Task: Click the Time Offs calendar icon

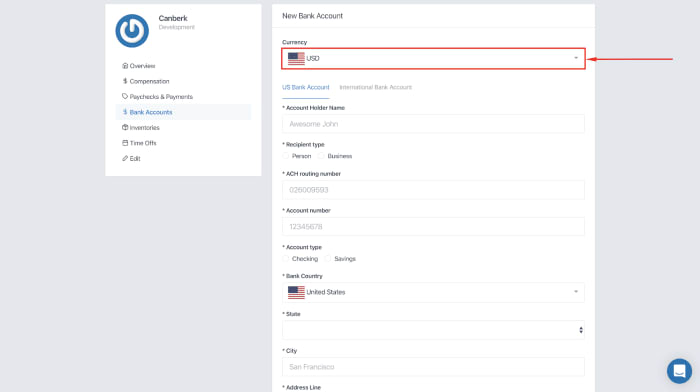Action: point(125,143)
